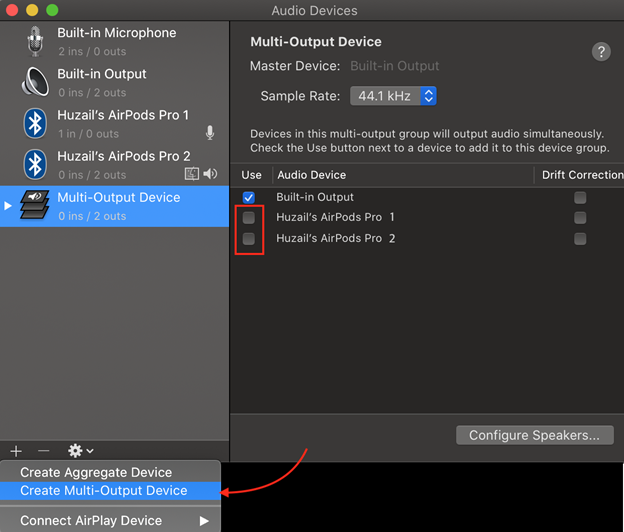The width and height of the screenshot is (624, 532).
Task: Choose Create Multi-Output Device
Action: point(110,491)
